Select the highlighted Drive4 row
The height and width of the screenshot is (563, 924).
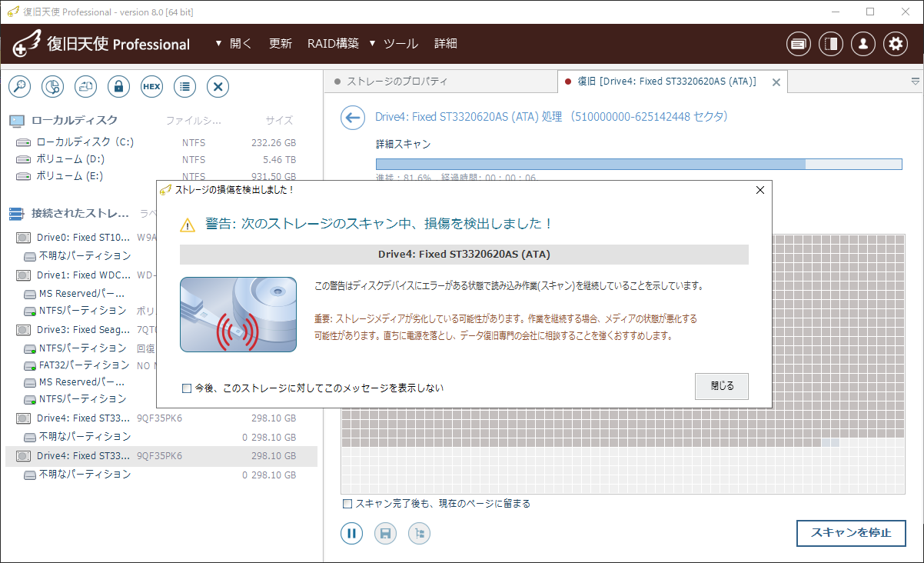[x=160, y=456]
